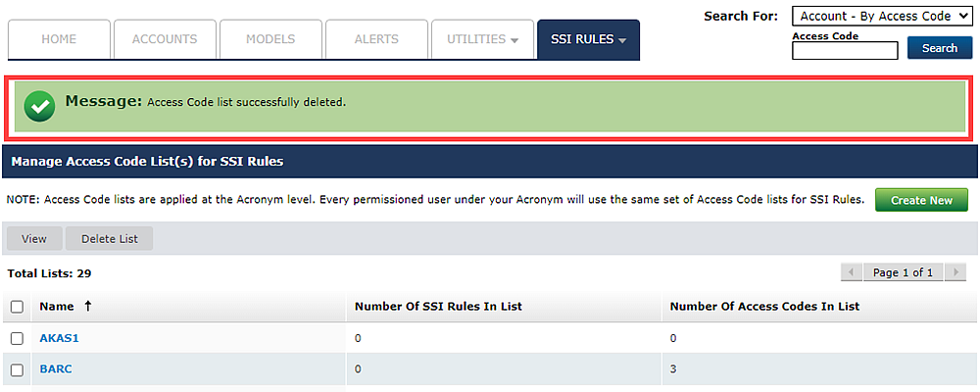
Task: Click the Delete List button
Action: pyautogui.click(x=109, y=239)
